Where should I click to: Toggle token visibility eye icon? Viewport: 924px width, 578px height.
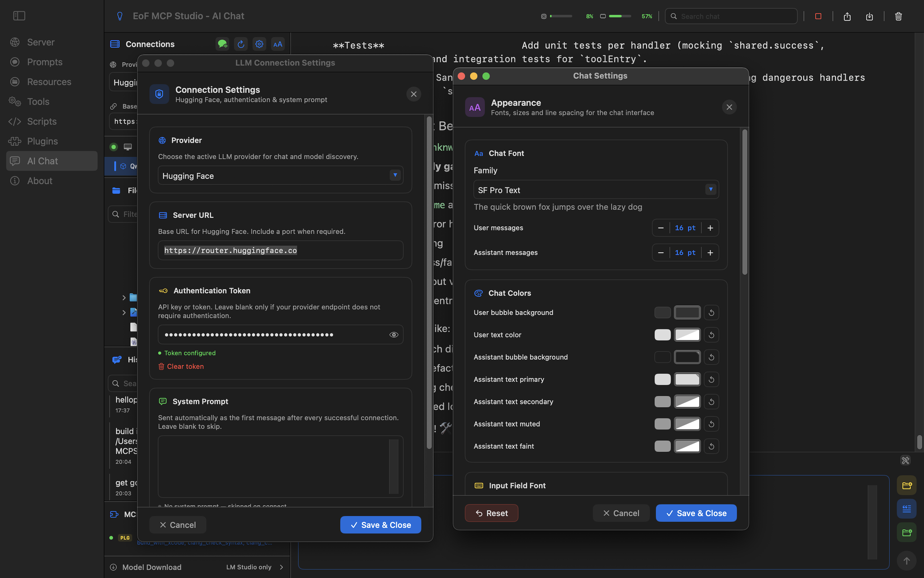point(394,335)
